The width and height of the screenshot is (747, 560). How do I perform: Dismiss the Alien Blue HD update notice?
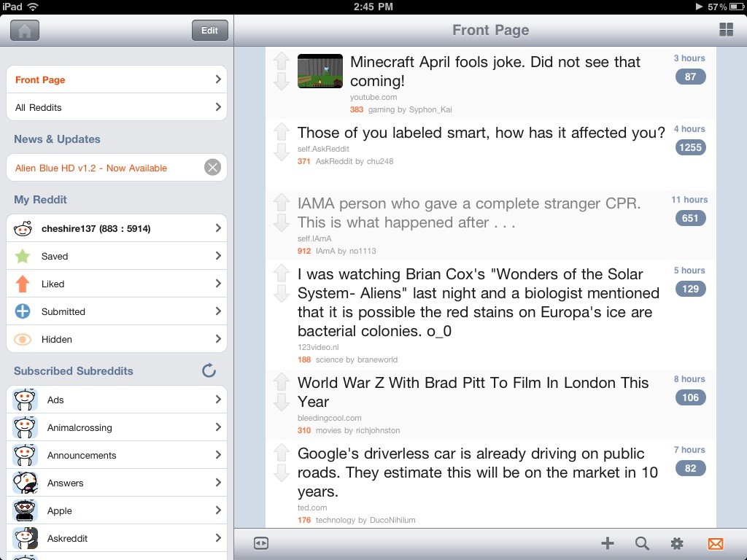[x=212, y=167]
